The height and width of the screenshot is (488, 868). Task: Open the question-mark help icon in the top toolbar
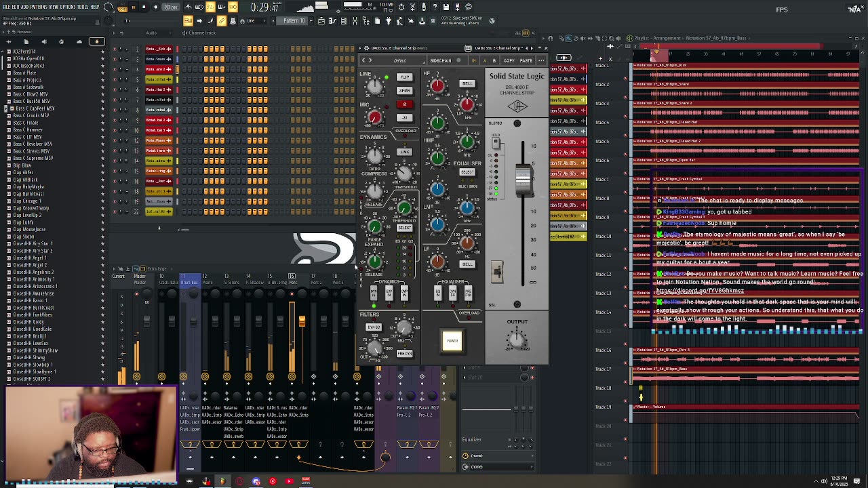coord(435,7)
